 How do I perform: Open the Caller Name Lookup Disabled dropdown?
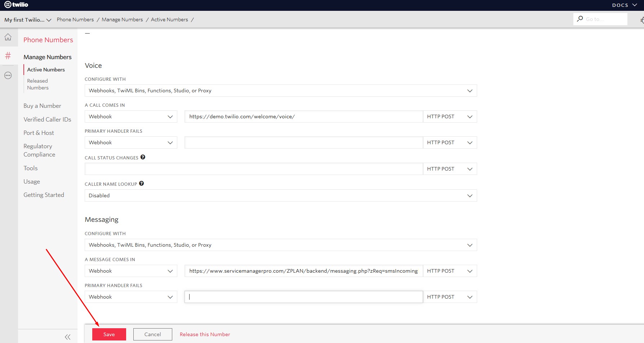coord(280,195)
